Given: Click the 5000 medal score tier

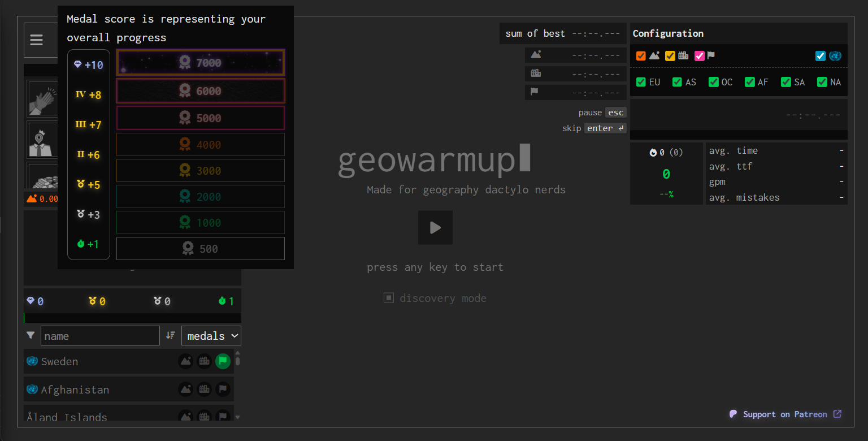Looking at the screenshot, I should click(x=201, y=118).
